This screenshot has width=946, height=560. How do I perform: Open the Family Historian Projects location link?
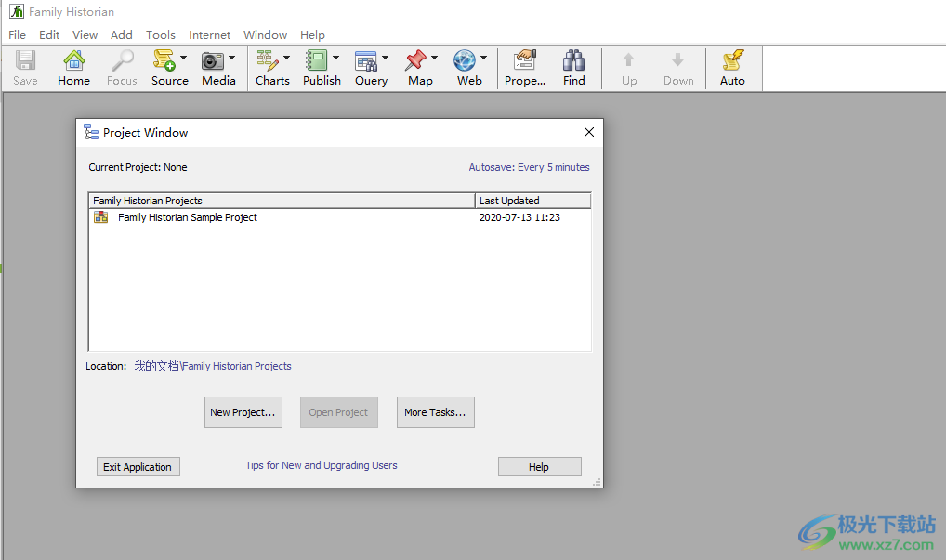click(x=213, y=366)
